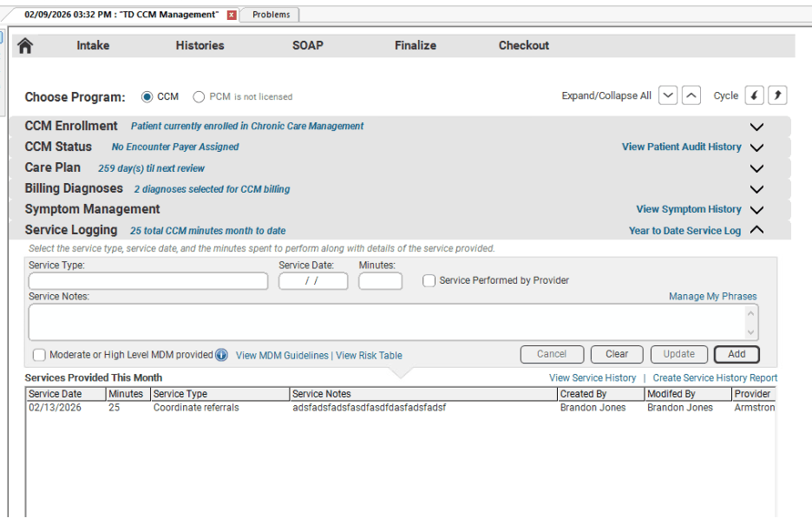The width and height of the screenshot is (812, 518).
Task: Click the Service Type input field
Action: click(148, 281)
